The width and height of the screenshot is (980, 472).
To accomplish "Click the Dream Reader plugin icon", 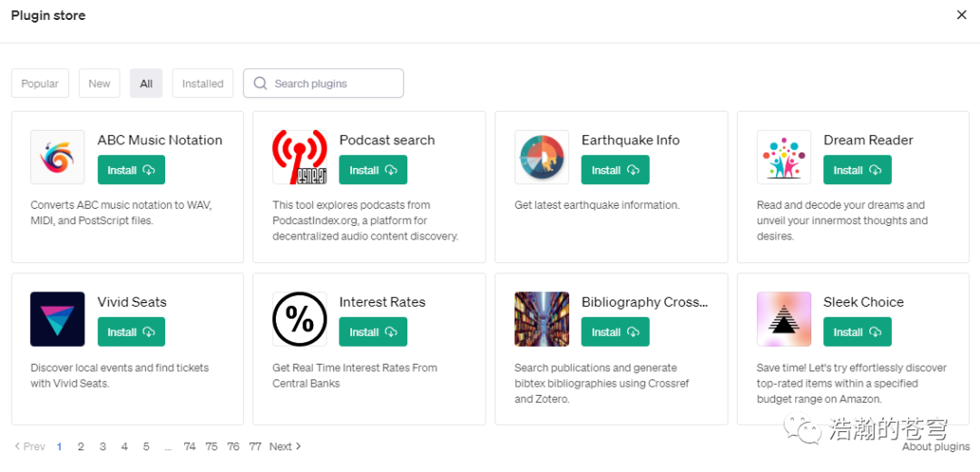I will tap(784, 157).
